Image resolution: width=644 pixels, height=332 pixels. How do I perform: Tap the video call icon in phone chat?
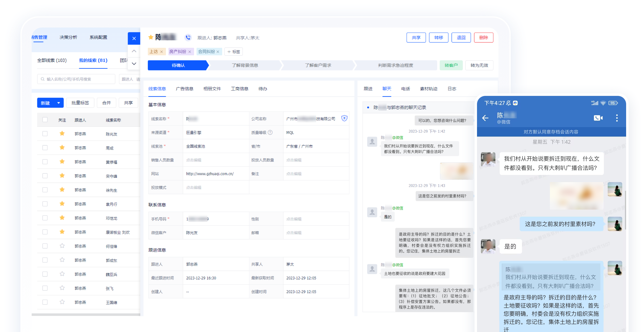[x=598, y=118]
